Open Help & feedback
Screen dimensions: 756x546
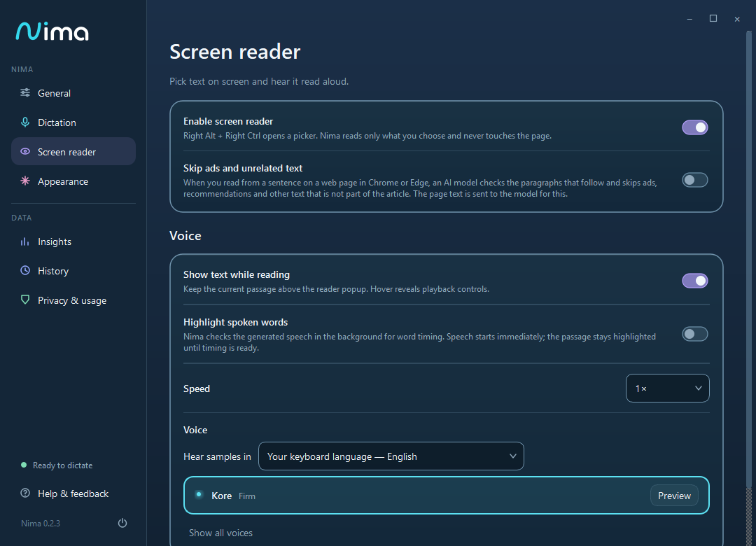(x=73, y=493)
